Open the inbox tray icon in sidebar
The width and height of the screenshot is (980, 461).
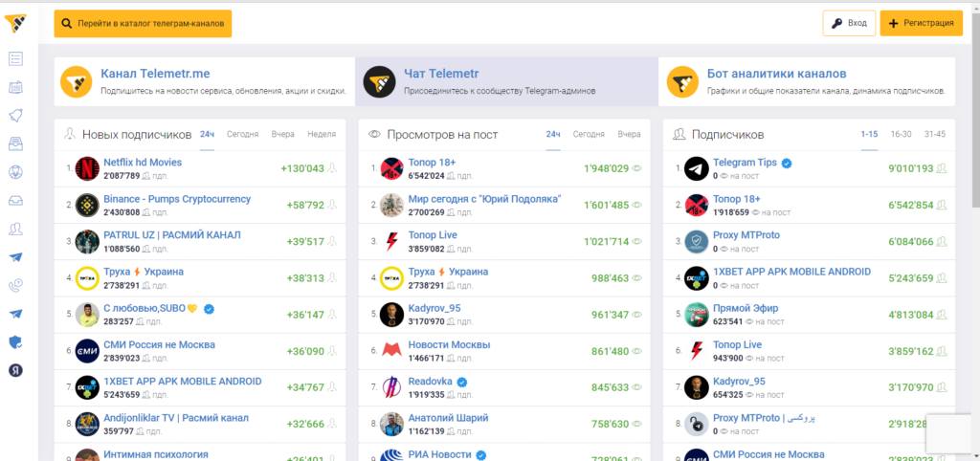coord(15,201)
